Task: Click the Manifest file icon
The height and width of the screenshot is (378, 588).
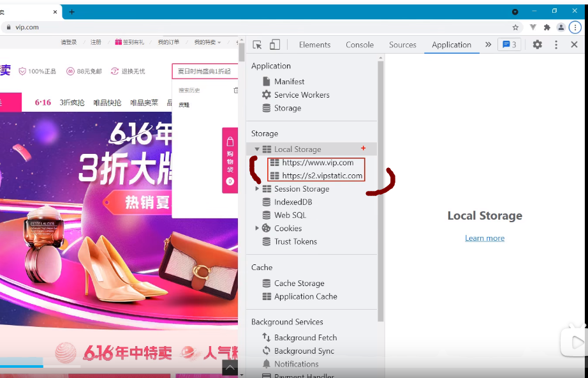Action: [x=266, y=82]
